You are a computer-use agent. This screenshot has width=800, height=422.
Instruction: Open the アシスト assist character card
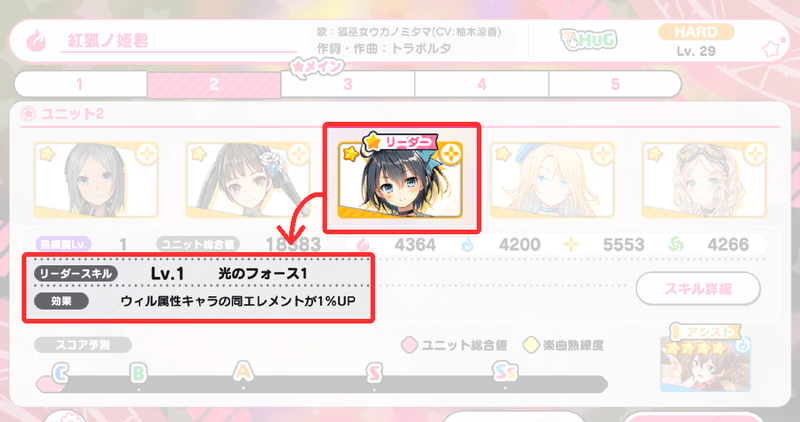[x=706, y=359]
